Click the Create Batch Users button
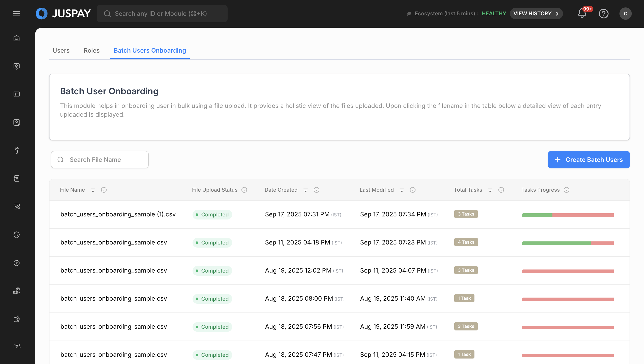644x364 pixels. tap(589, 160)
